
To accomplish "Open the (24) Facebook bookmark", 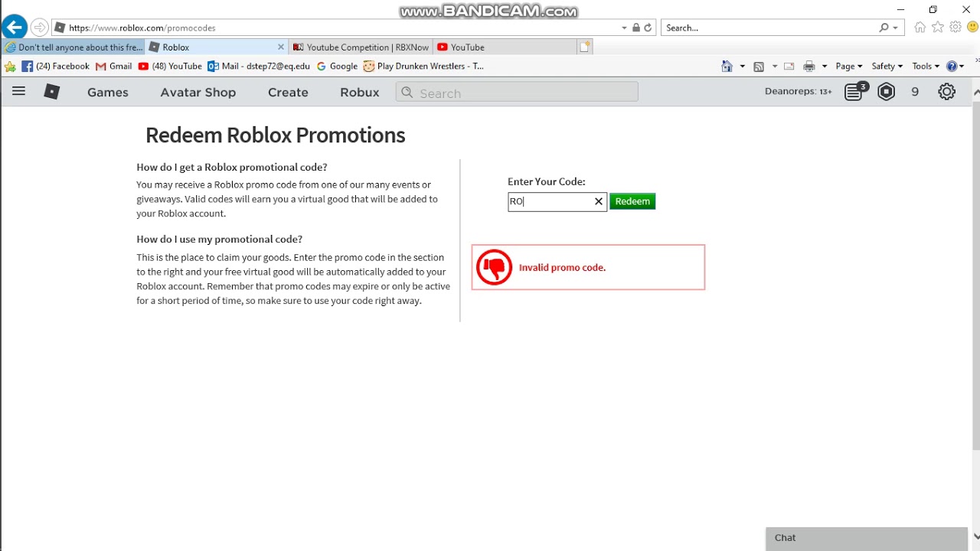I will 56,67.
